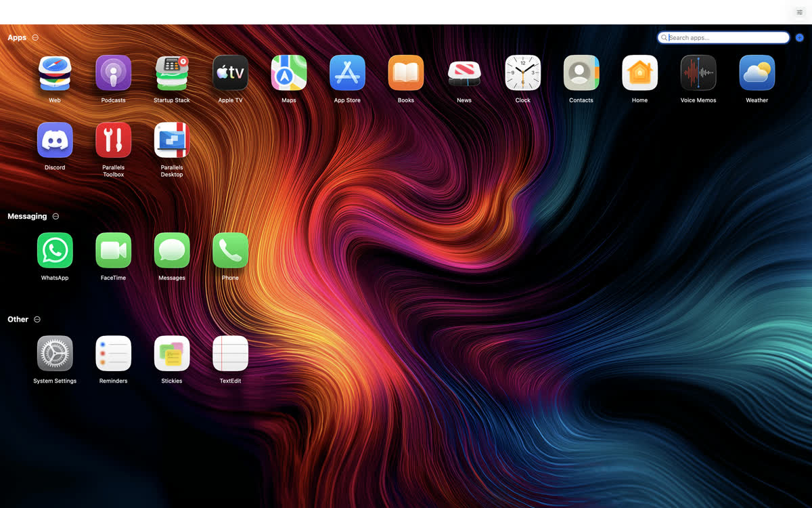This screenshot has width=812, height=508.
Task: Open the App Store
Action: click(347, 73)
